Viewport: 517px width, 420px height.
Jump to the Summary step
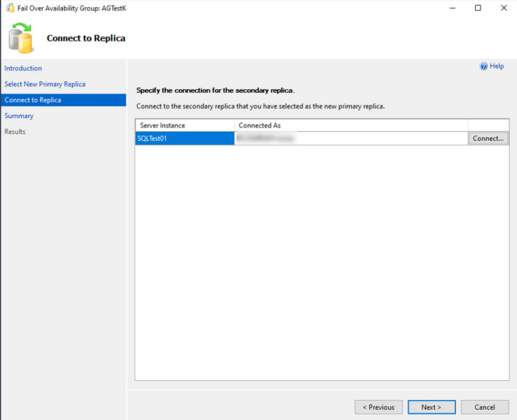click(x=19, y=116)
